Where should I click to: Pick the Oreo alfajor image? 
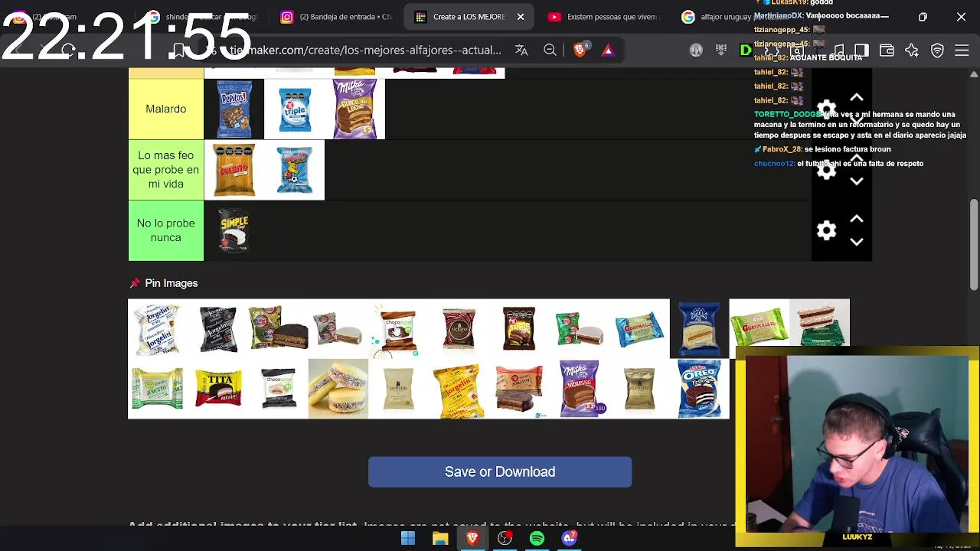pos(700,389)
